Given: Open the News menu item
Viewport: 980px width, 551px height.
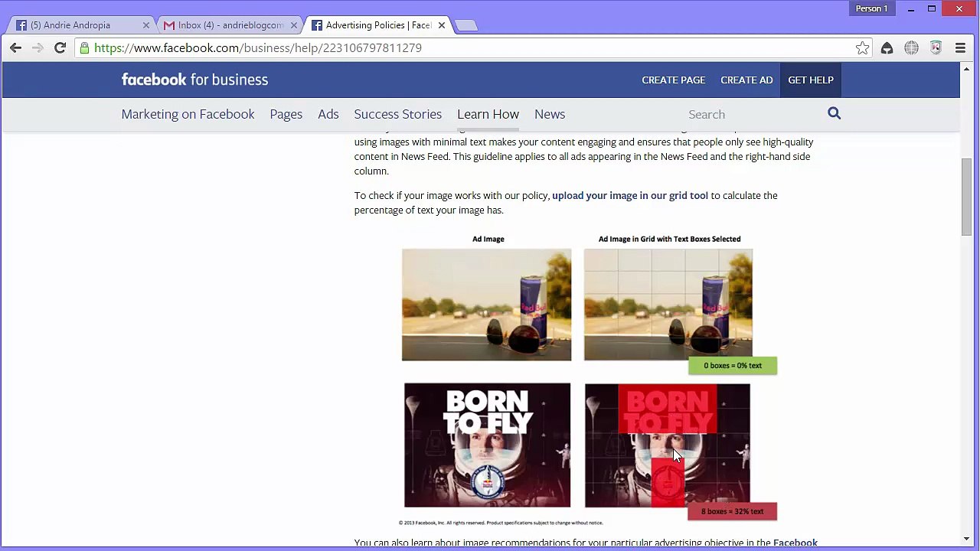Looking at the screenshot, I should click(x=550, y=114).
